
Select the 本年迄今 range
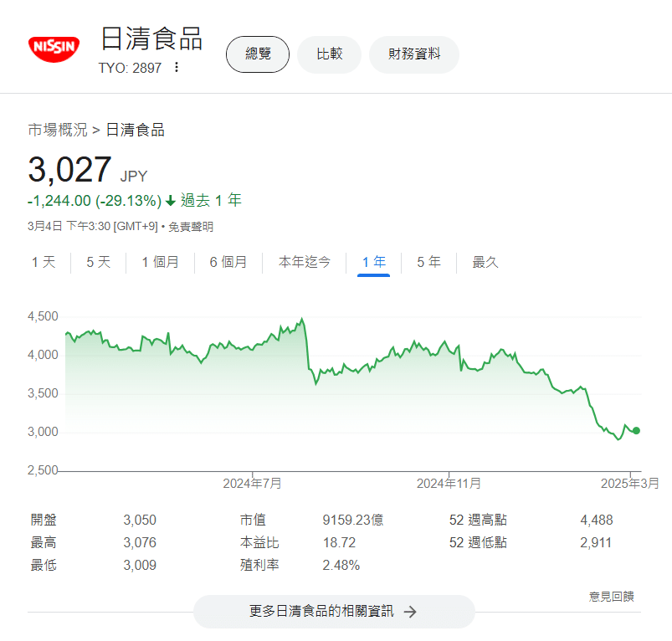coord(305,262)
